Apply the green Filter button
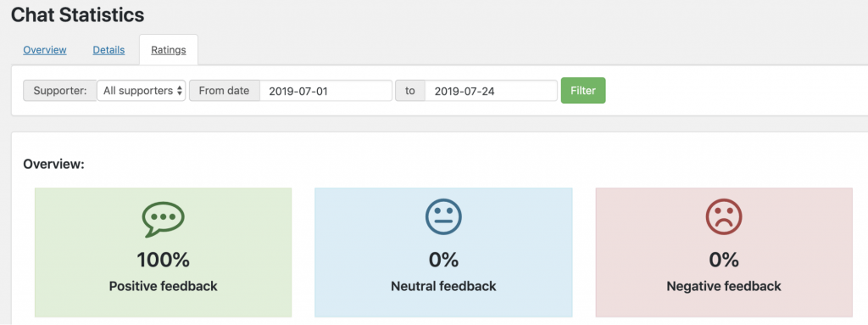The height and width of the screenshot is (325, 868). (x=583, y=91)
